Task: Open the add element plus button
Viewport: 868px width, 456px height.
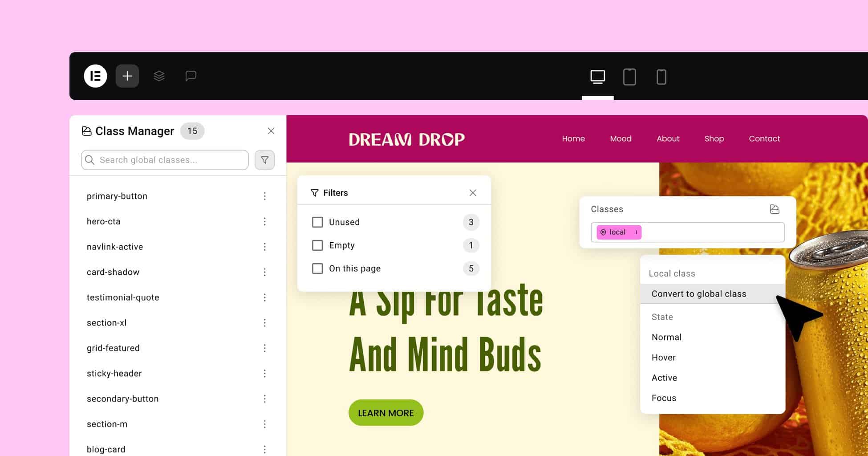Action: tap(127, 76)
